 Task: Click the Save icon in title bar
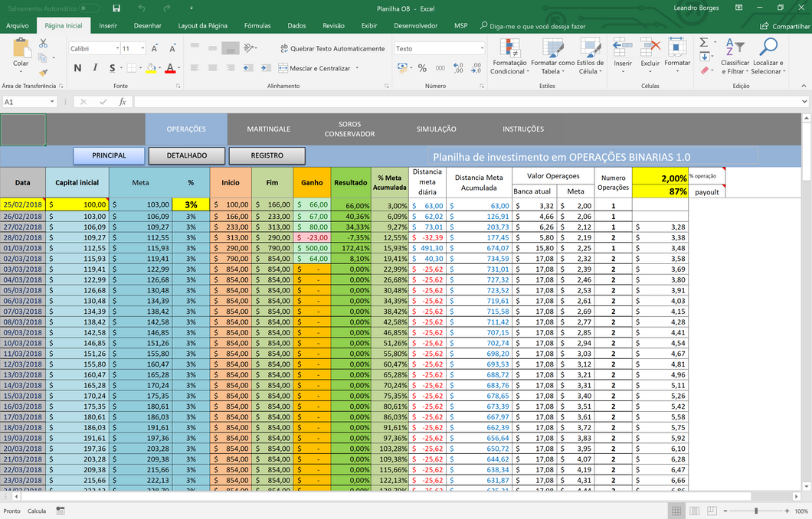pos(116,8)
